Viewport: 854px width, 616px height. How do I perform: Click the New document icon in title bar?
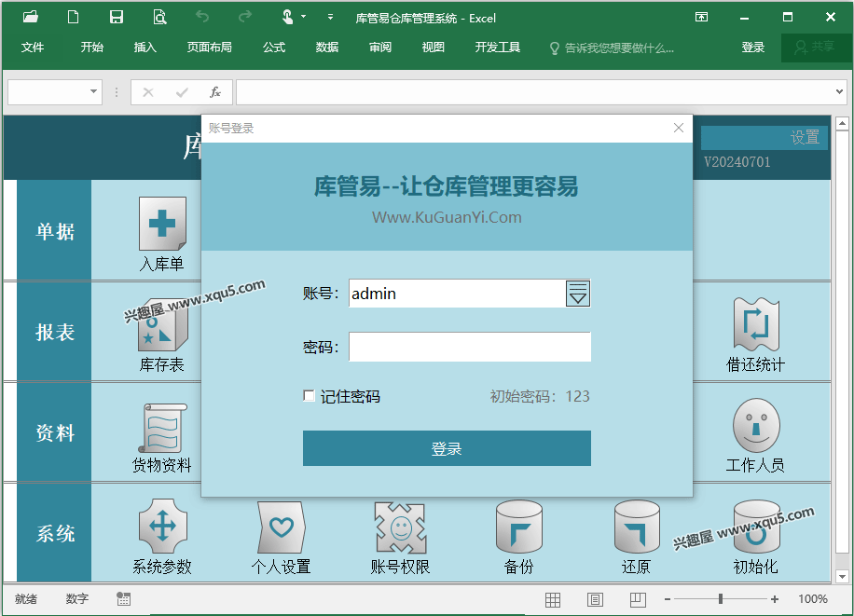point(73,17)
